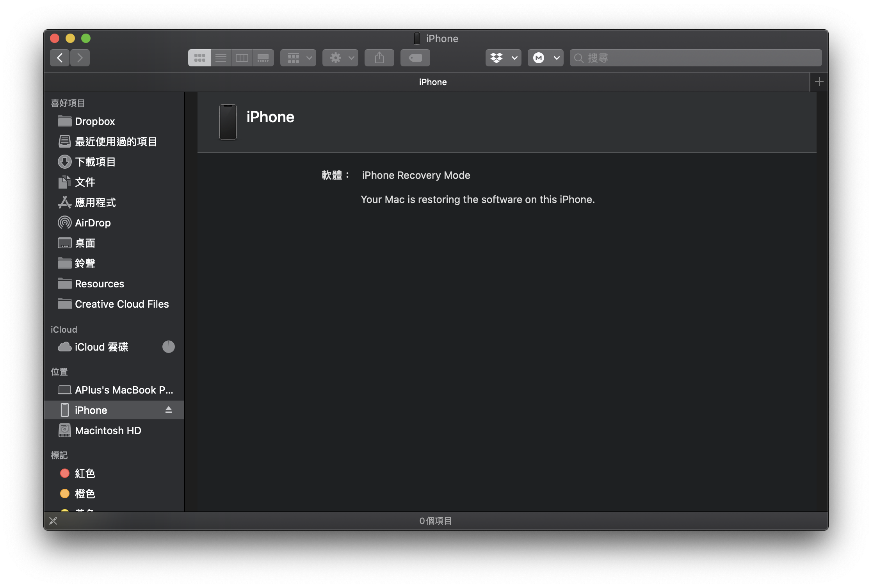Zoom the window with green button

coord(86,38)
